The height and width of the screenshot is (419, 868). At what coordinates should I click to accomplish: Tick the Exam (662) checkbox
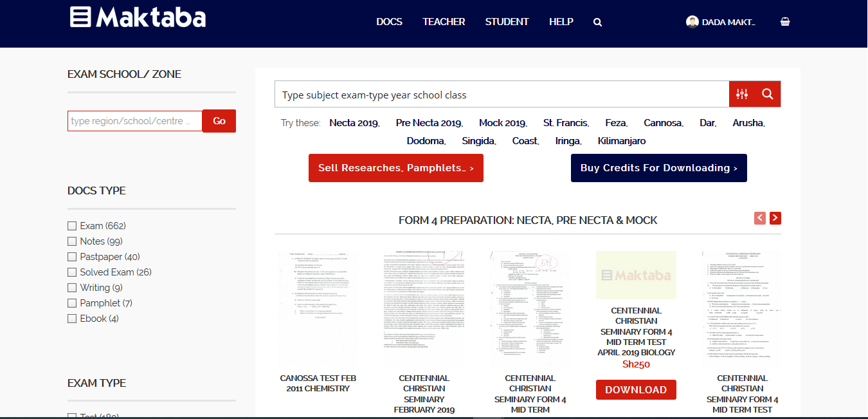[72, 226]
